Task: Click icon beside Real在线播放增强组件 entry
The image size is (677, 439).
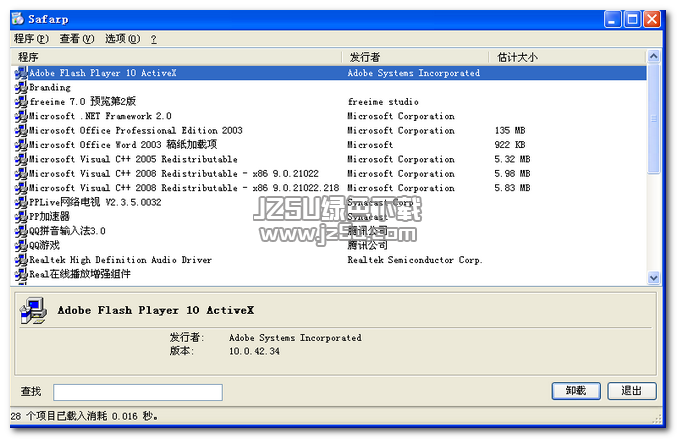Action: tap(21, 275)
